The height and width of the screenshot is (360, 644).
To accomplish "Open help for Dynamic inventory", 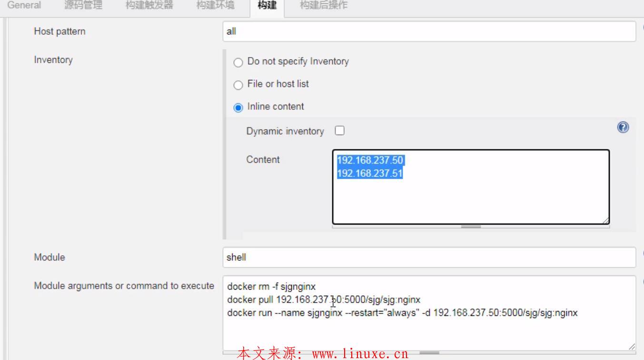I will [623, 127].
